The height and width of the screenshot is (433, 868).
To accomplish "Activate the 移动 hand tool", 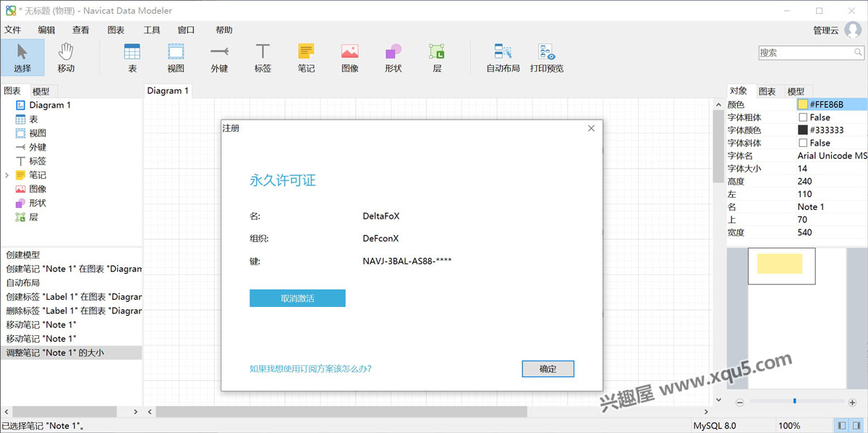I will pos(66,57).
